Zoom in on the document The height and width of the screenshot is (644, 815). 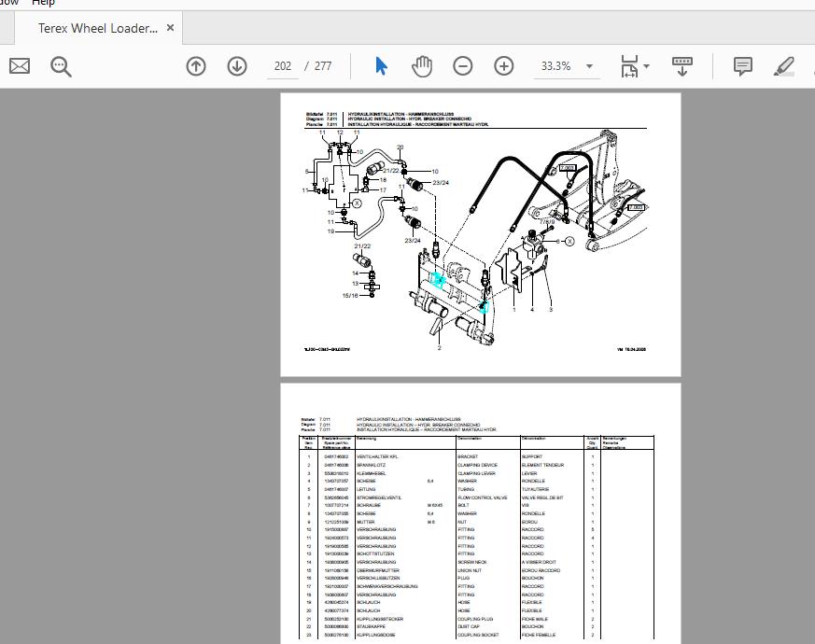click(x=503, y=66)
